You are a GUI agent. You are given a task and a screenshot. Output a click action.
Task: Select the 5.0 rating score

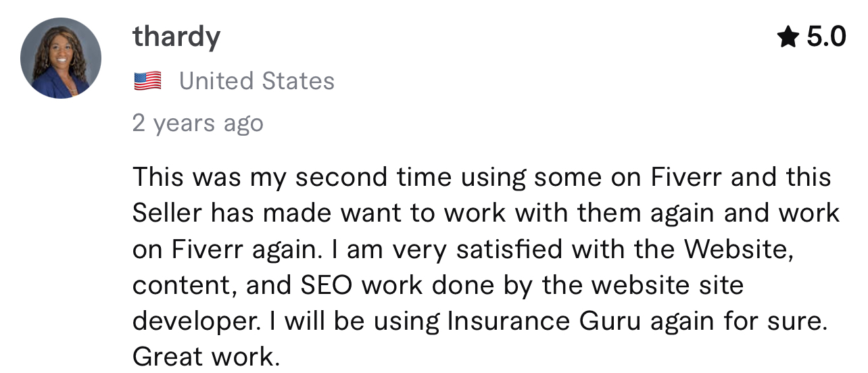(x=826, y=37)
